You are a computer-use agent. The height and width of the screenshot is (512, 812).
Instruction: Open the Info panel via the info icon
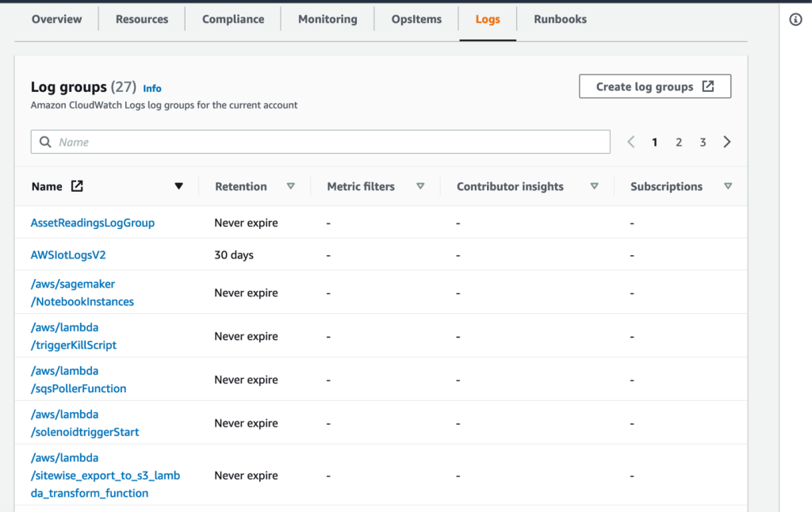pos(795,19)
